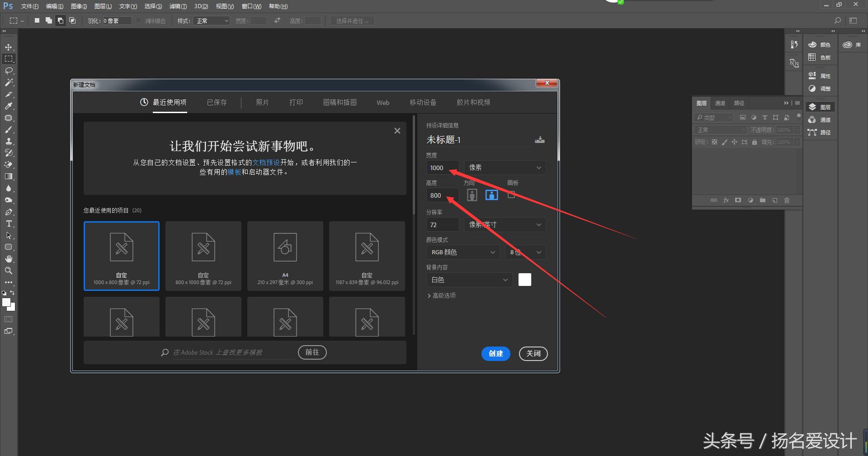Click the fx layer styles icon

point(726,200)
